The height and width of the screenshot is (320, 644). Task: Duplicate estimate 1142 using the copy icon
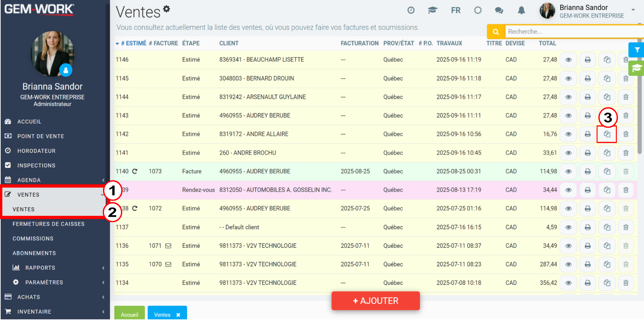(x=607, y=134)
